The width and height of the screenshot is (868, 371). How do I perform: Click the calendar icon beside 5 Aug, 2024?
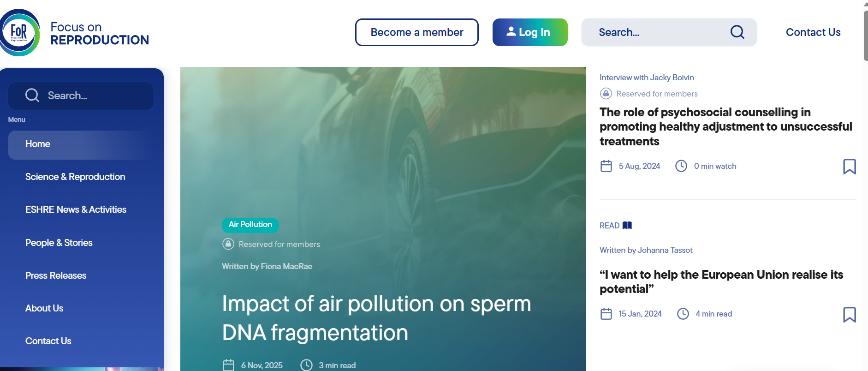pos(606,166)
